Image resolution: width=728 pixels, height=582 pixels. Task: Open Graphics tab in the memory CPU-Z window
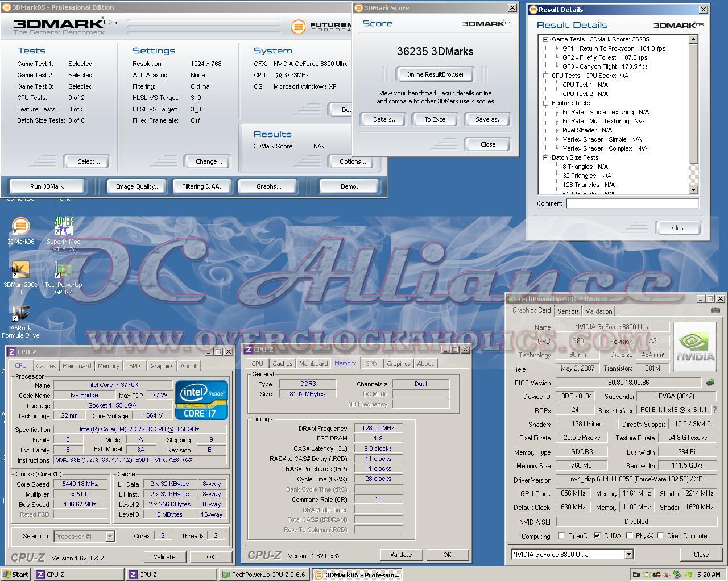point(398,364)
